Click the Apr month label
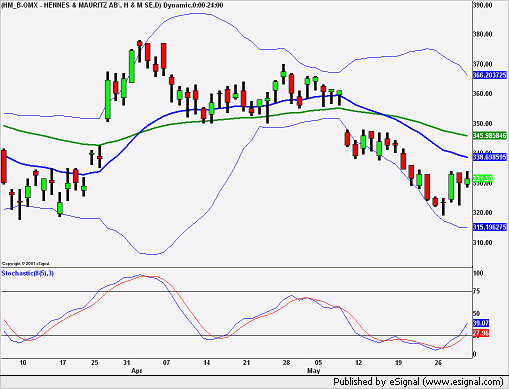This screenshot has height=389, width=509. click(137, 371)
